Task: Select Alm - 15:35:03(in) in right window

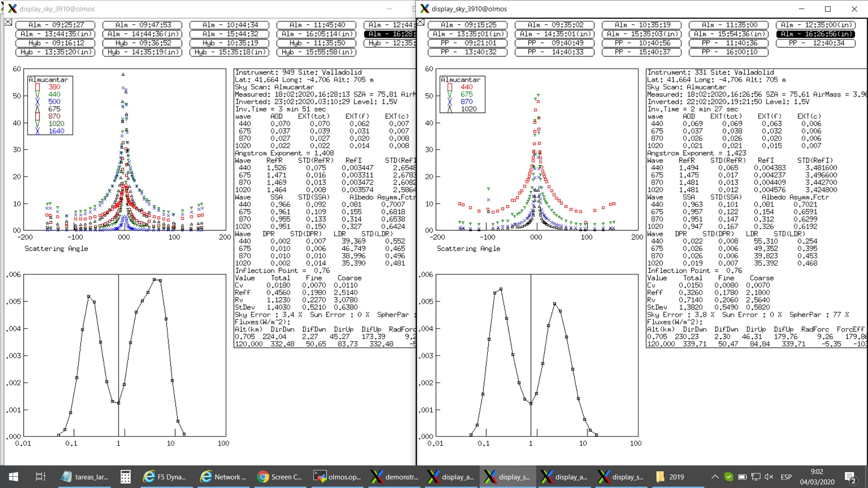Action: (x=642, y=34)
